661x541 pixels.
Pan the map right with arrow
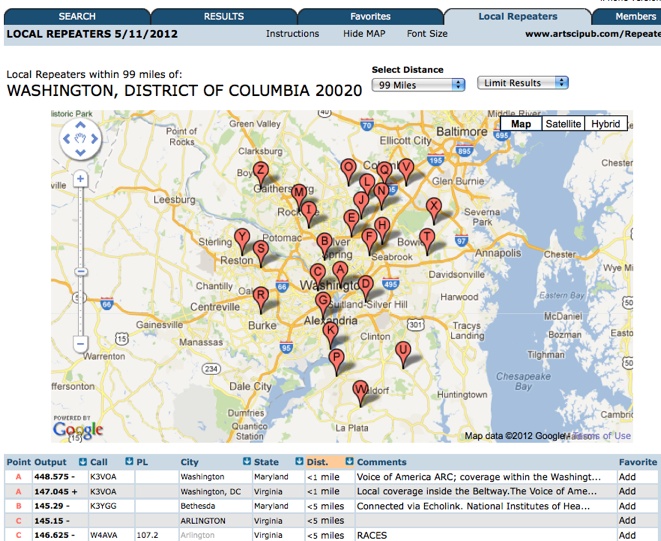tap(94, 139)
